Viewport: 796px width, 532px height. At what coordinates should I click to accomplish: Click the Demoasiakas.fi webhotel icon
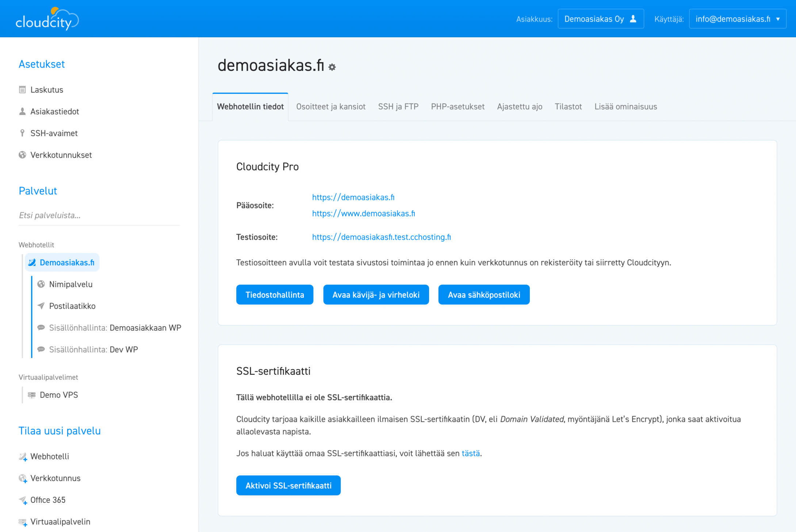[32, 262]
